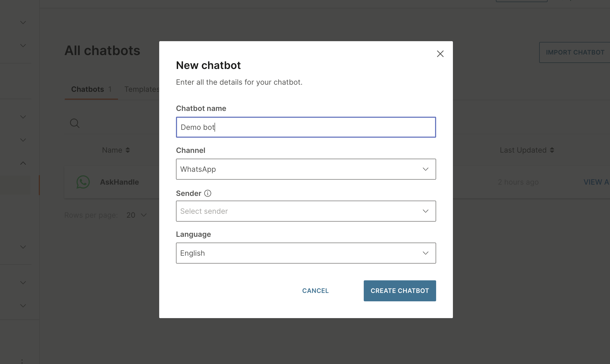
Task: Open the Channel dropdown showing WhatsApp
Action: pos(306,169)
